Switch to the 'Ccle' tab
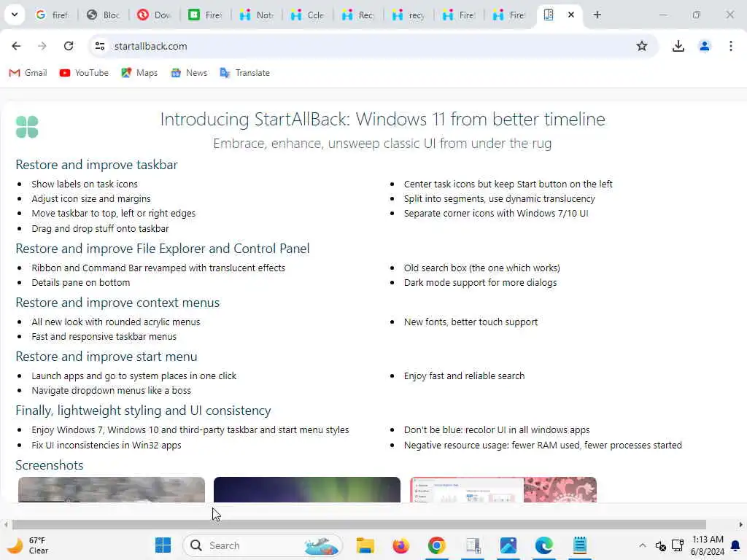Viewport: 747px width, 560px height. (307, 15)
